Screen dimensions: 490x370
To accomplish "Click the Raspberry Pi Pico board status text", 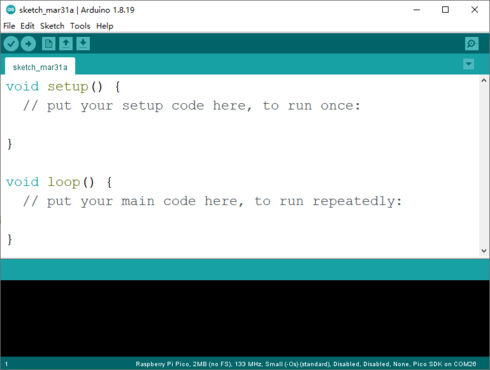I will (306, 364).
